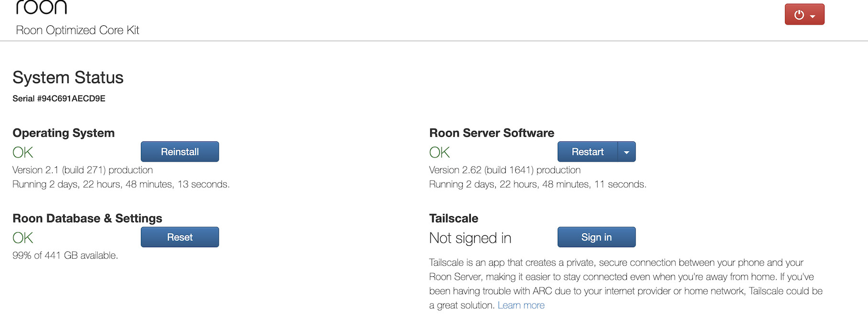
Task: Click the Tailscale 'Not signed in' status
Action: [470, 238]
